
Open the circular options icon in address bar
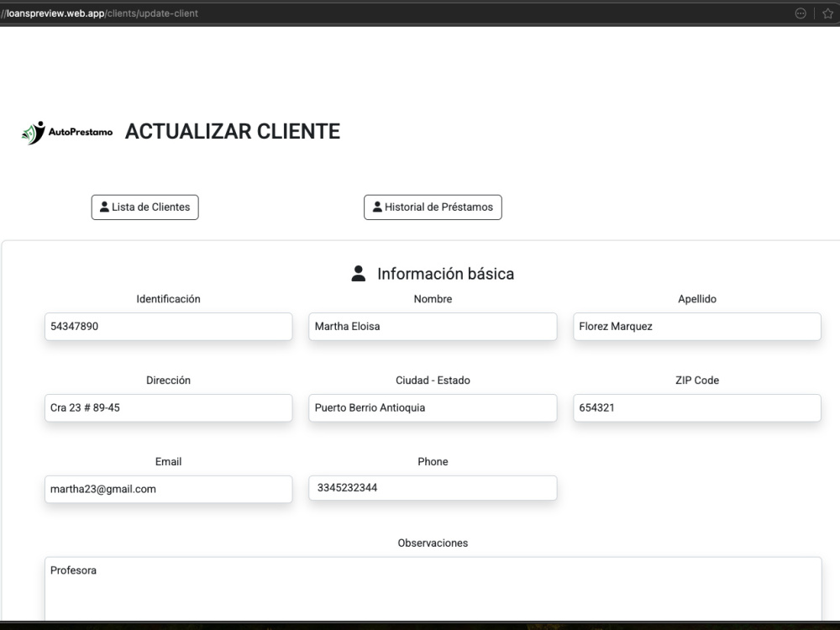point(801,13)
